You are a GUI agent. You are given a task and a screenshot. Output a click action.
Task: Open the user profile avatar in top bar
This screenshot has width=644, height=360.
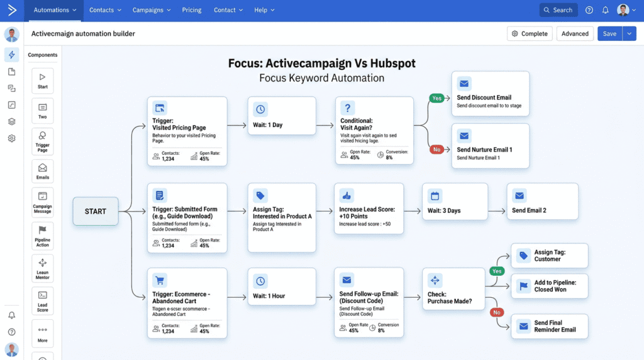pyautogui.click(x=623, y=10)
